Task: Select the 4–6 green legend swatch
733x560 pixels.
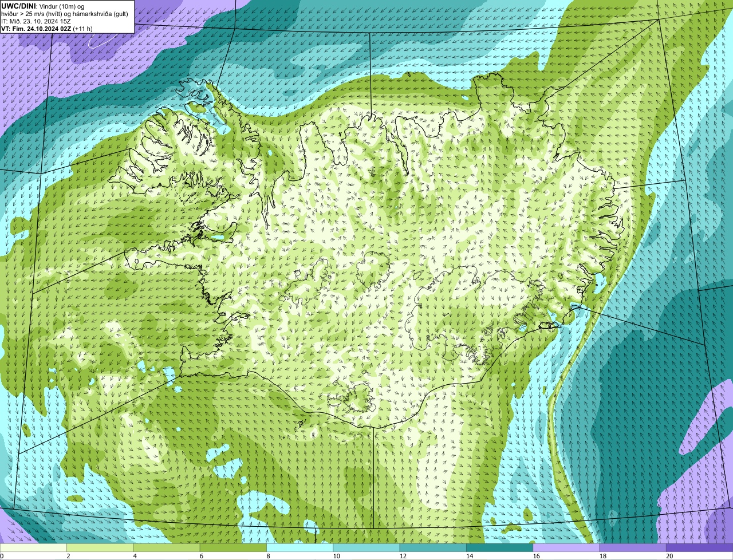Action: coord(167,548)
